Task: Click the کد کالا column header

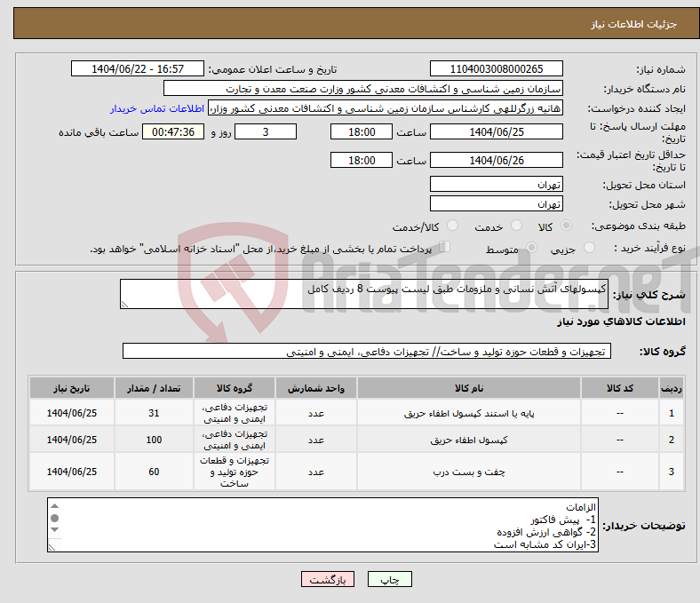Action: point(620,388)
